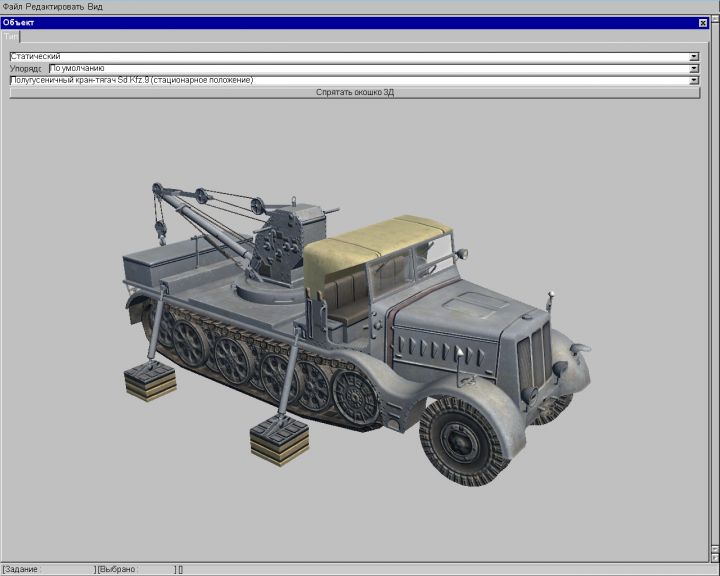Open the Вид menu
720x576 pixels.
pyautogui.click(x=96, y=6)
